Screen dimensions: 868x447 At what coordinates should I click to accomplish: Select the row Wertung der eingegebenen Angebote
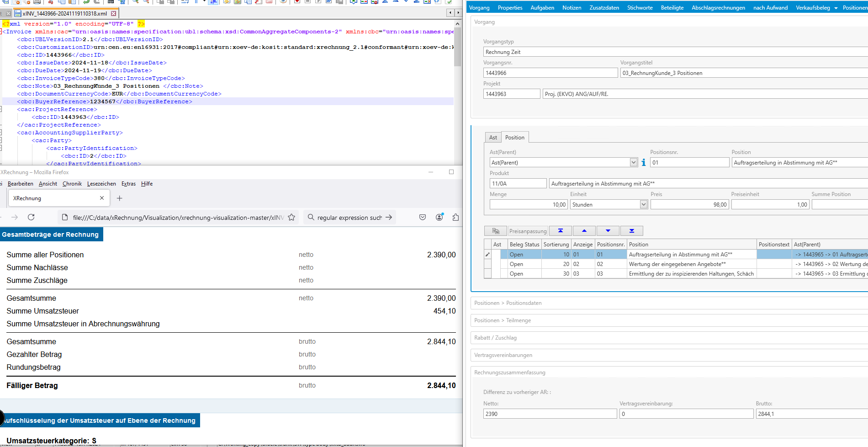(677, 264)
